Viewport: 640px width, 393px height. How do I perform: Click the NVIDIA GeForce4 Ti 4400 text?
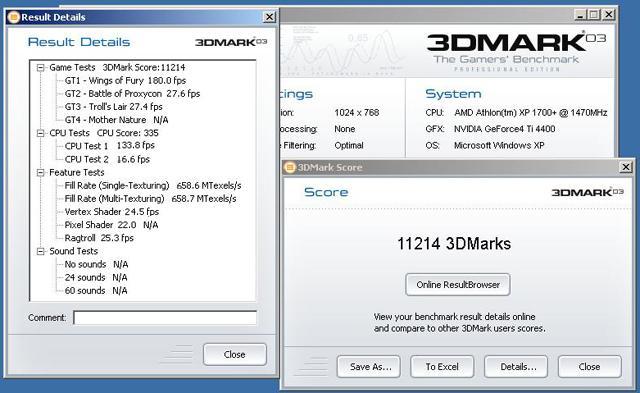coord(504,129)
